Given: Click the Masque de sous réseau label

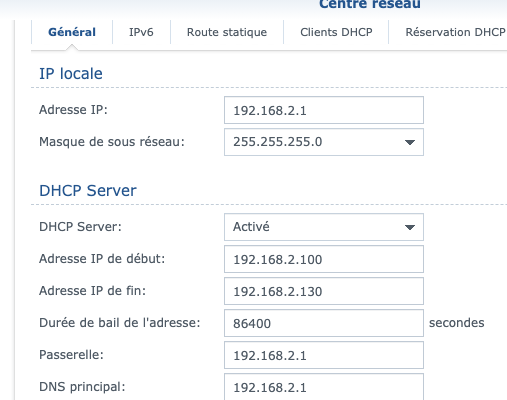Looking at the screenshot, I should point(112,142).
